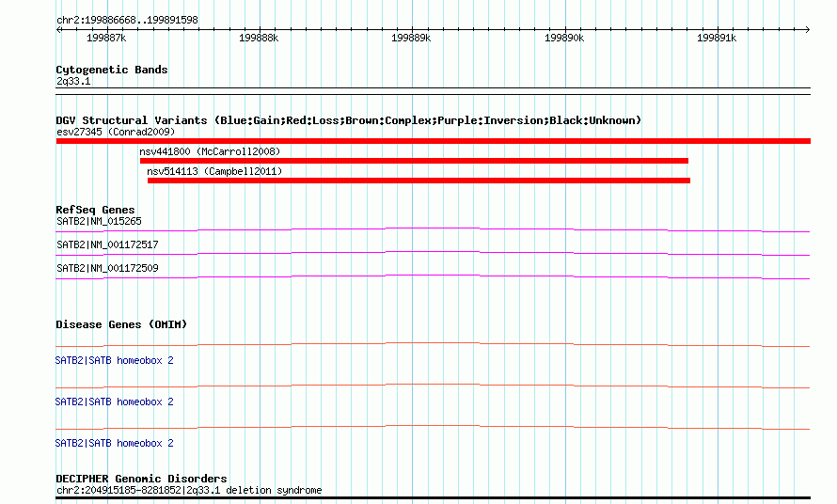Click the 199890k ruler tick label
This screenshot has height=504, width=837.
tap(564, 38)
